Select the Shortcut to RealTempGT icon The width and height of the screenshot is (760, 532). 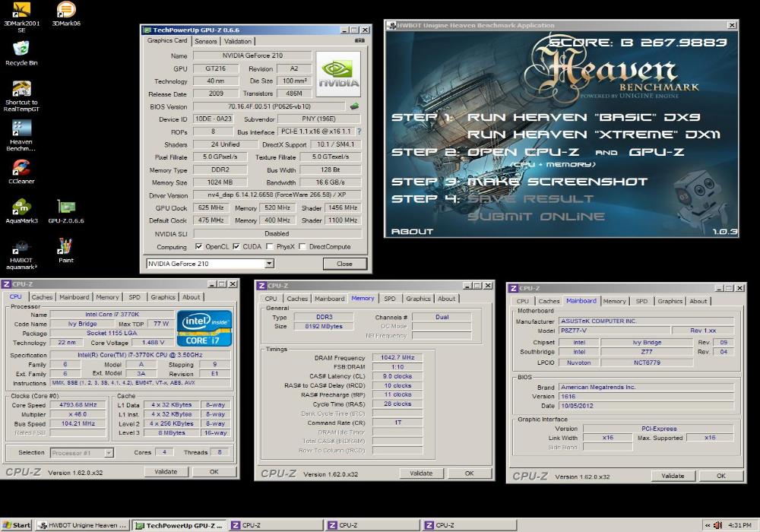click(x=21, y=97)
